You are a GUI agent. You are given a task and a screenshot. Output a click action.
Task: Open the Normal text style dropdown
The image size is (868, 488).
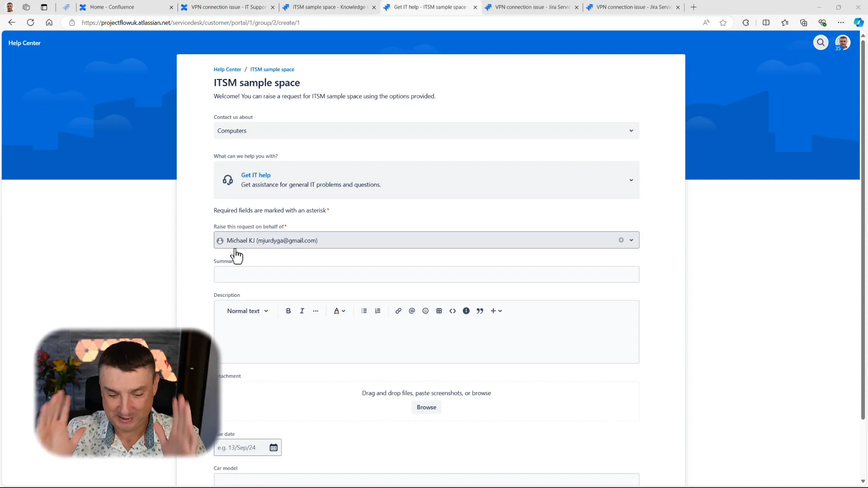coord(248,311)
